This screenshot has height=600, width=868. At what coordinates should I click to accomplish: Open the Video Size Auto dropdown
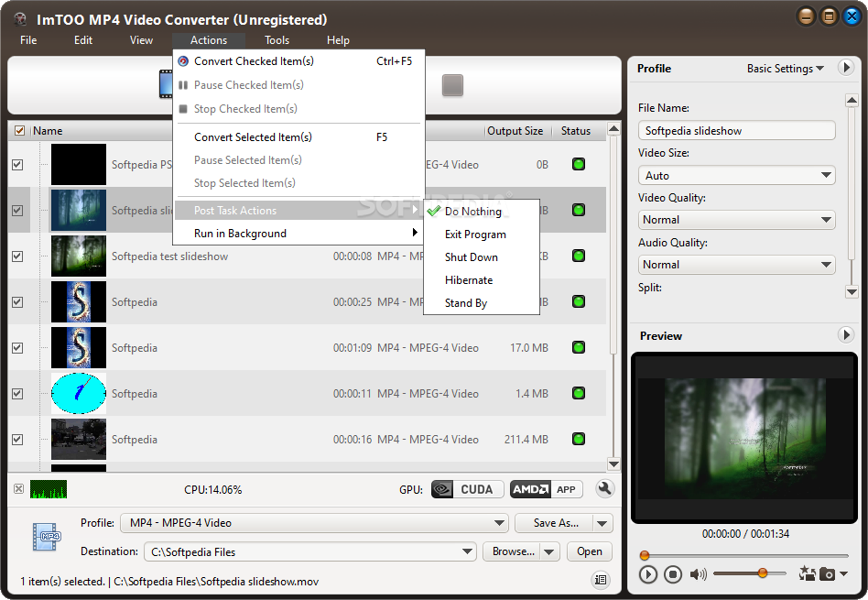click(x=736, y=175)
